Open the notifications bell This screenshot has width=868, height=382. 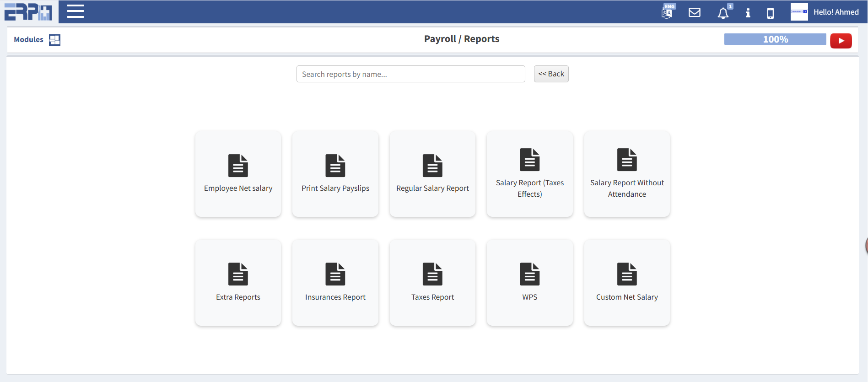click(x=723, y=13)
